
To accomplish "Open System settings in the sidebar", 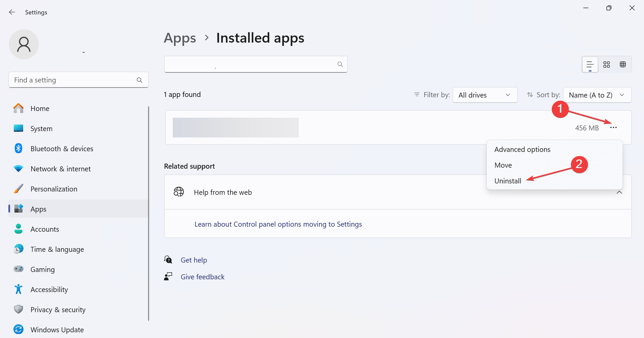I will (x=78, y=128).
